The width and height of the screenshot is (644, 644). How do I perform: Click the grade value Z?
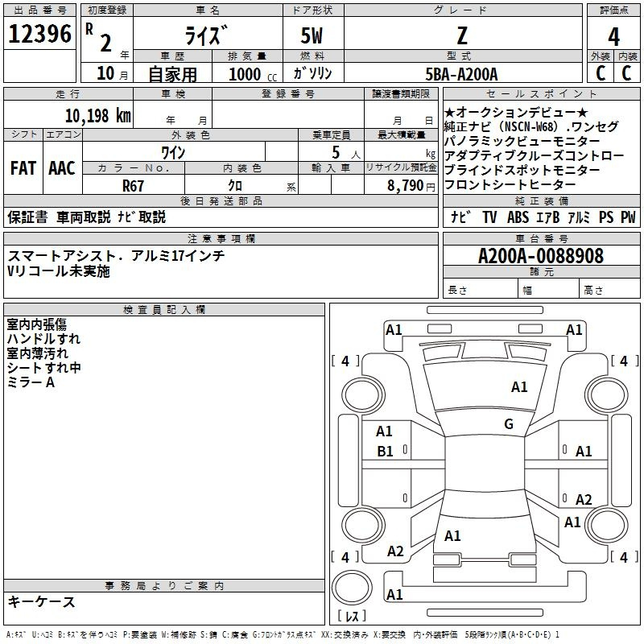462,35
